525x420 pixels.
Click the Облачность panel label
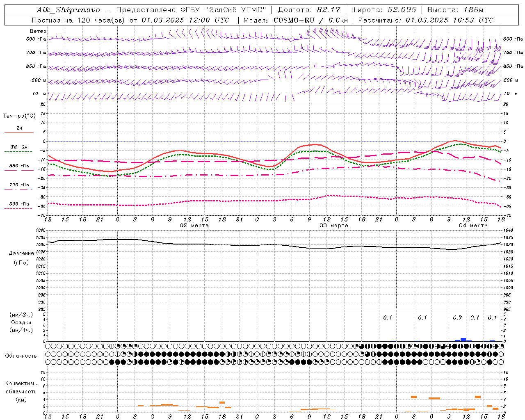point(21,356)
